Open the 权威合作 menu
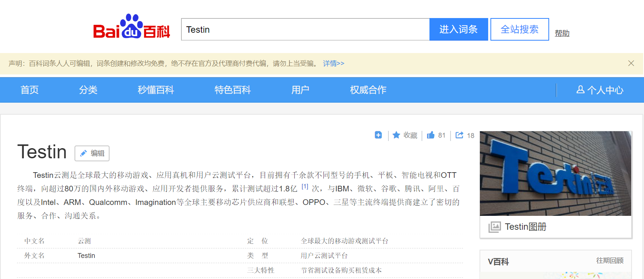This screenshot has width=644, height=279. [x=368, y=90]
